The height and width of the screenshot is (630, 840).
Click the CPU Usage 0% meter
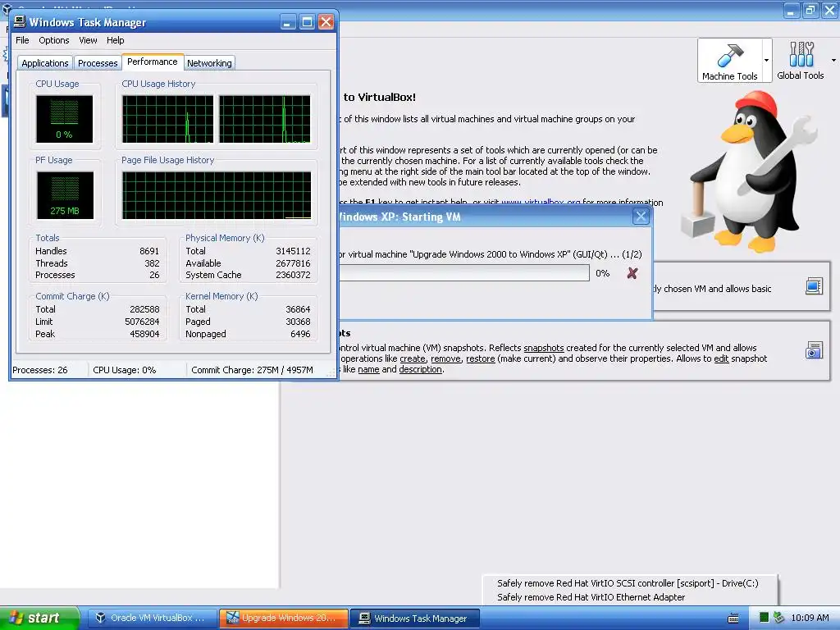click(64, 119)
